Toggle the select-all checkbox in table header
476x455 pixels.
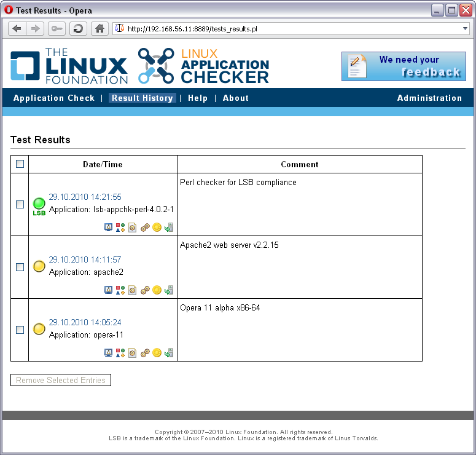tap(20, 164)
